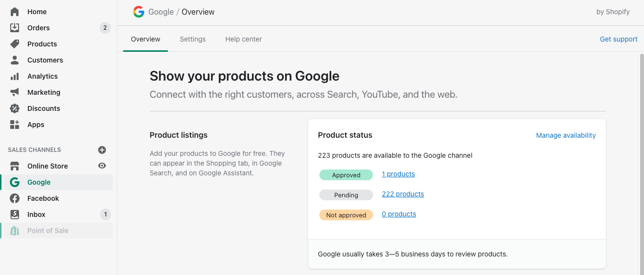The image size is (644, 275).
Task: Click the Manage availability link
Action: pos(566,135)
